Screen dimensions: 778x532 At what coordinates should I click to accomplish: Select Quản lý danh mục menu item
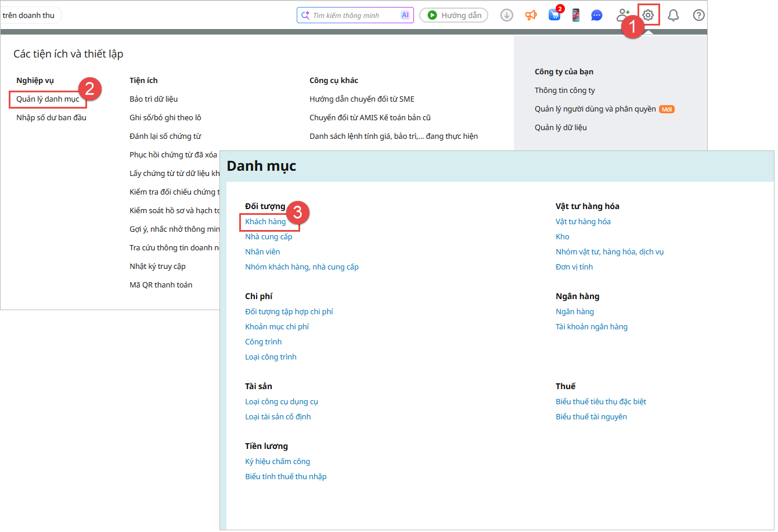[48, 99]
